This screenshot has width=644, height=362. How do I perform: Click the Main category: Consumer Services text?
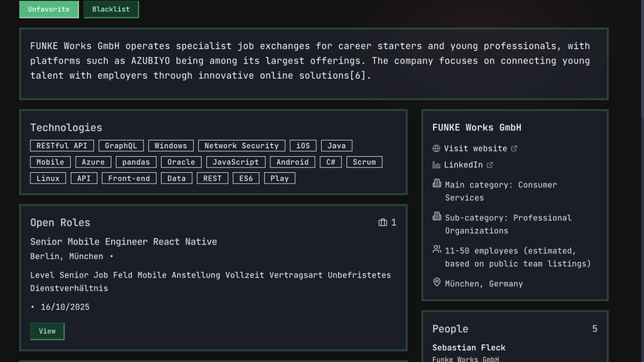click(x=501, y=191)
